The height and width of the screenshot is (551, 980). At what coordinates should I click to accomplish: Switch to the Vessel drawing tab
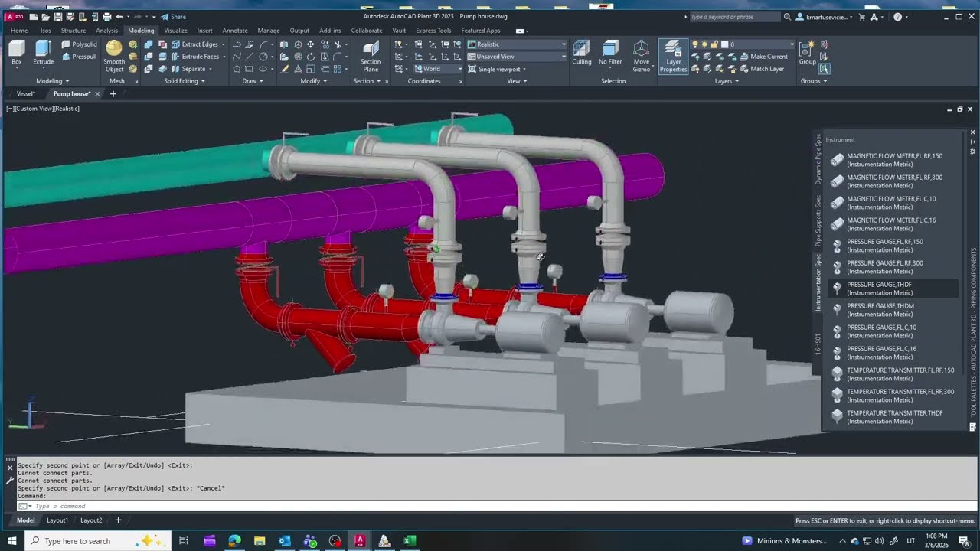pos(25,93)
